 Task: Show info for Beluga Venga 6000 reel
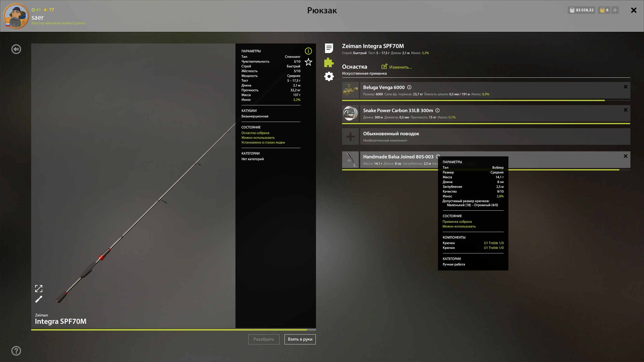tap(409, 87)
